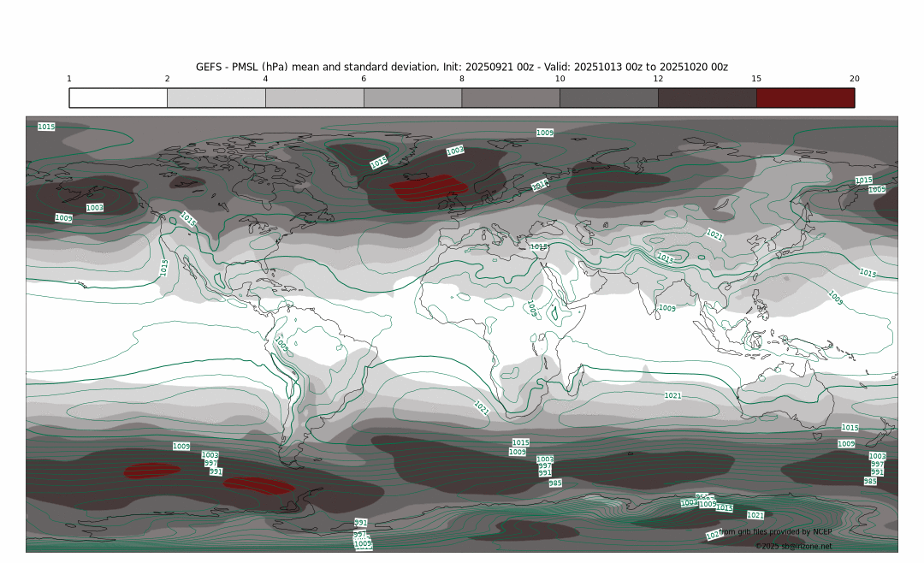Click the chart title text with GEFS PMSL
Image resolution: width=924 pixels, height=563 pixels.
point(462,67)
